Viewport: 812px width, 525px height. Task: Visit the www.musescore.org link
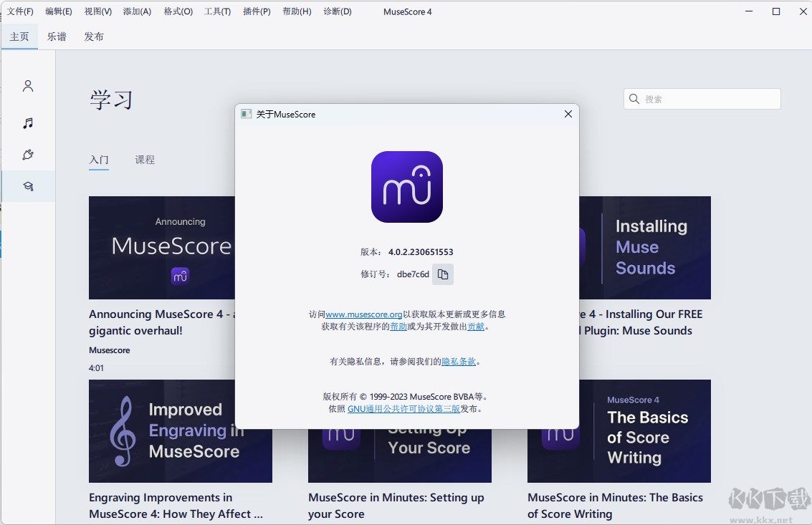[x=365, y=314]
